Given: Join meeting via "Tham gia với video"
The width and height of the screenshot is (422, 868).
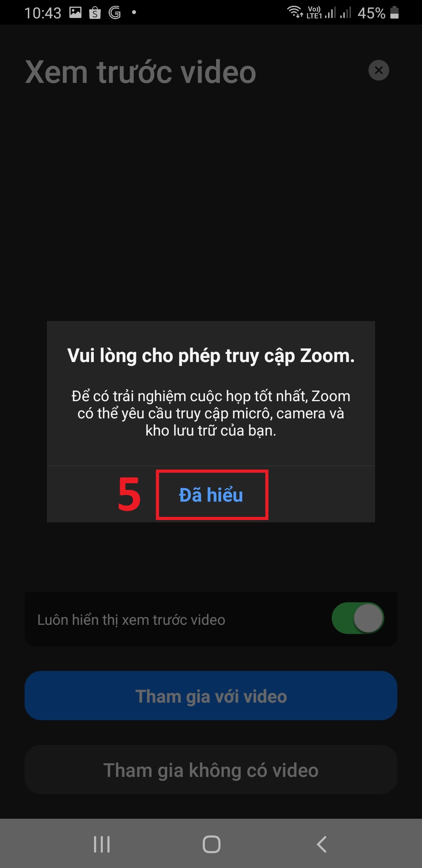Looking at the screenshot, I should (211, 696).
